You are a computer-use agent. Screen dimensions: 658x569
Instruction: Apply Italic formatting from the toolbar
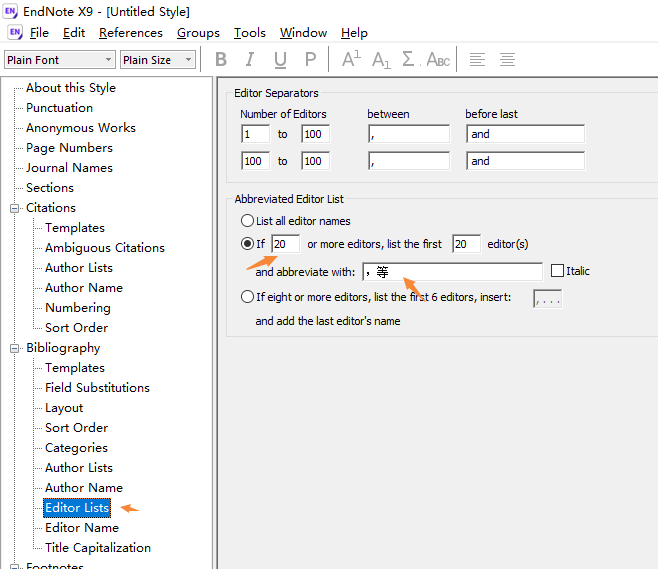(250, 60)
